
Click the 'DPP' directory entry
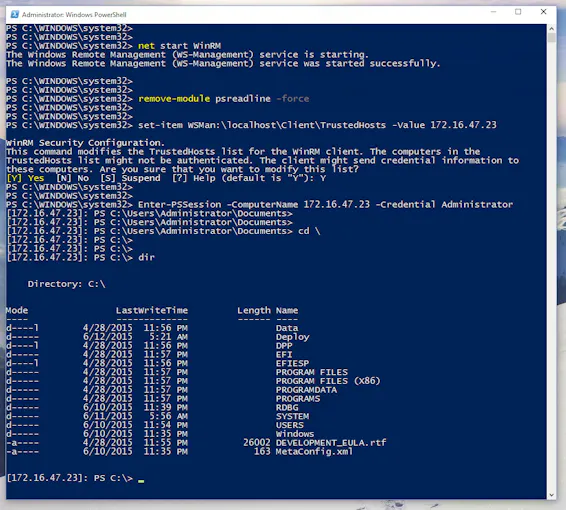(284, 346)
